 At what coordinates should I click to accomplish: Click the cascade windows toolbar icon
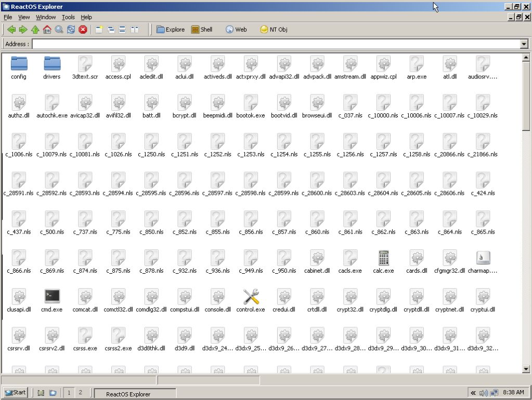(110, 30)
